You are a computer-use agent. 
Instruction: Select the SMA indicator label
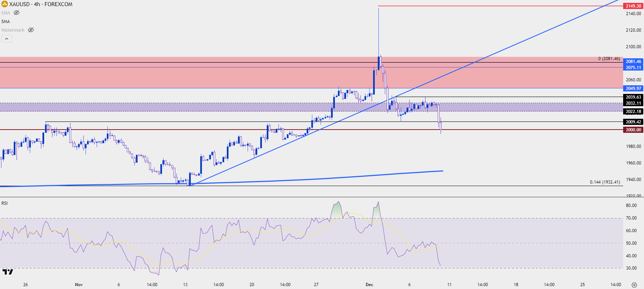point(6,21)
